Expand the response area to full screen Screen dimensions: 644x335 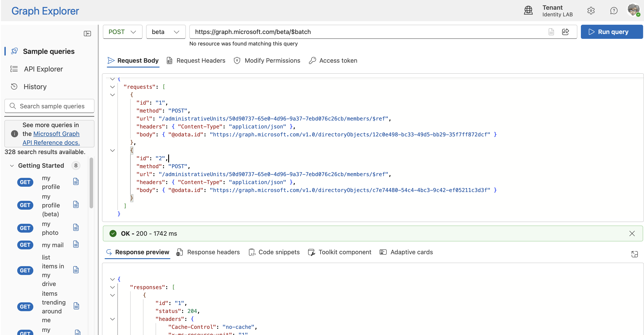pos(635,254)
